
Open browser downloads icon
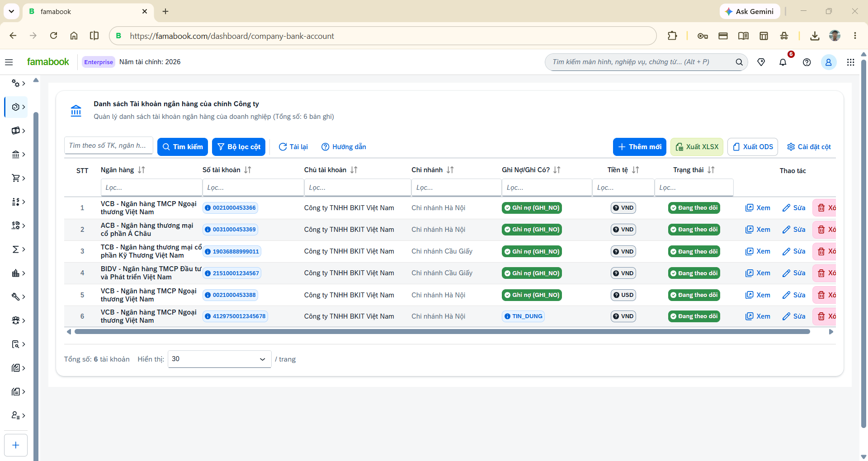coord(815,36)
